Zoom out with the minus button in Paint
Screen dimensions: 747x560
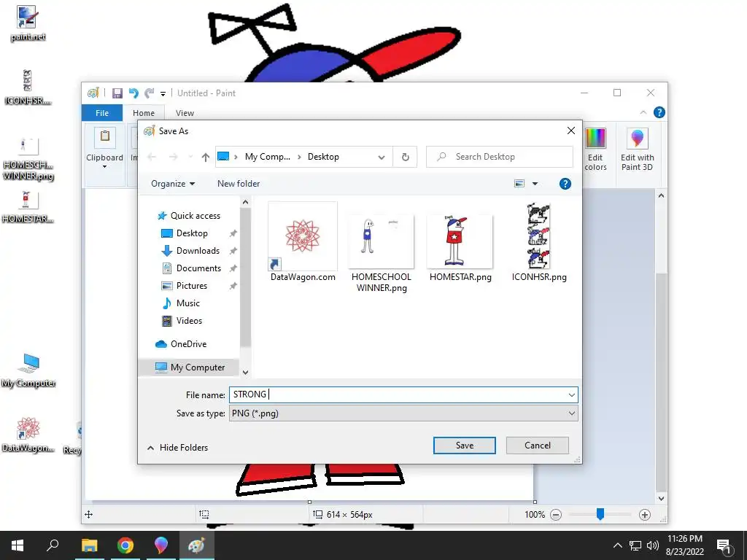point(555,515)
